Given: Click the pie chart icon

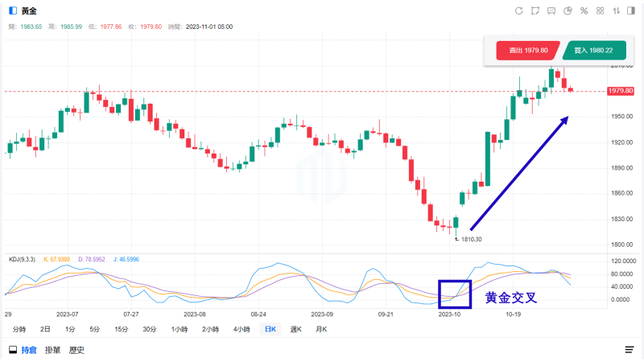Looking at the screenshot, I should point(568,10).
